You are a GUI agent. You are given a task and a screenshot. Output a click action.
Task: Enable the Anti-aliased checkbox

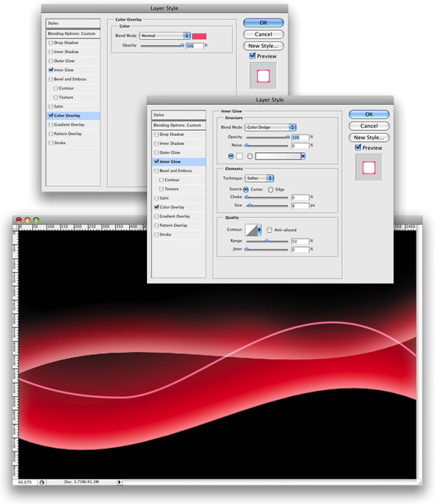[x=270, y=230]
